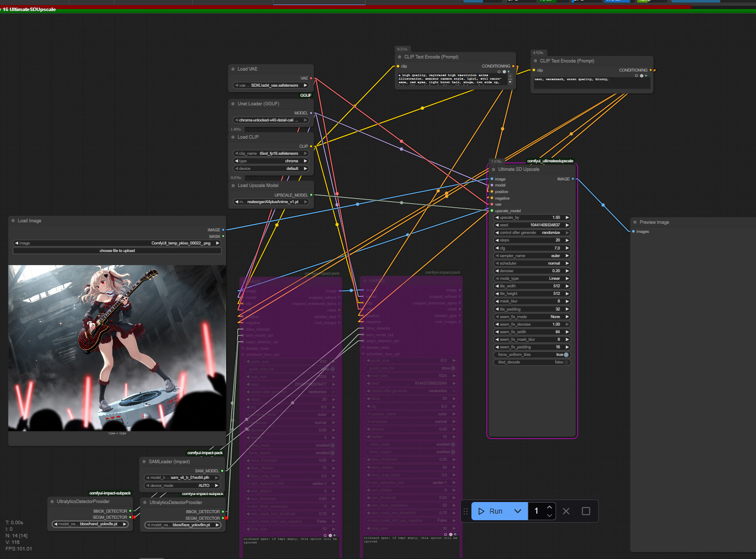Click the batch count number field
Screen dimensions: 756x559
point(536,511)
